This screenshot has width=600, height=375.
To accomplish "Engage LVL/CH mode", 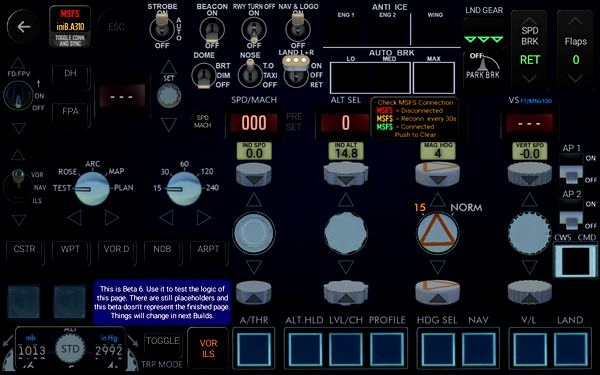I will [346, 350].
